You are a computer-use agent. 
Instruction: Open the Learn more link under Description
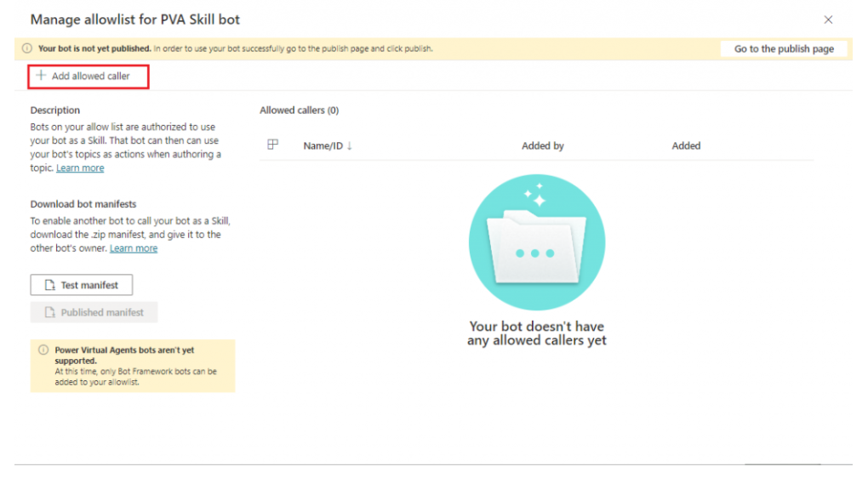(80, 168)
